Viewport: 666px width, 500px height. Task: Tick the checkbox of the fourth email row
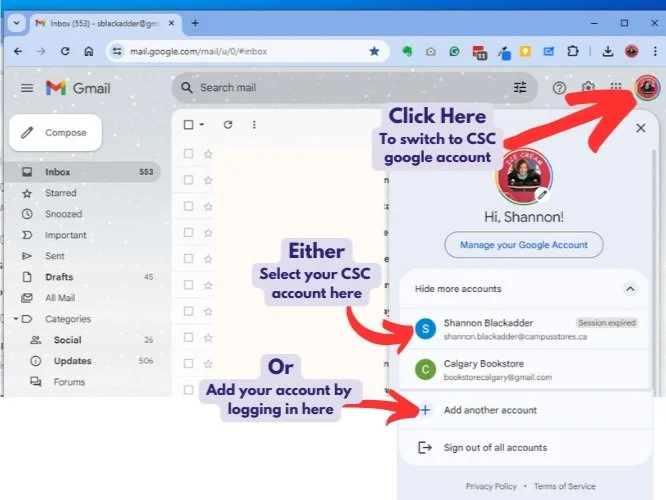coord(189,232)
